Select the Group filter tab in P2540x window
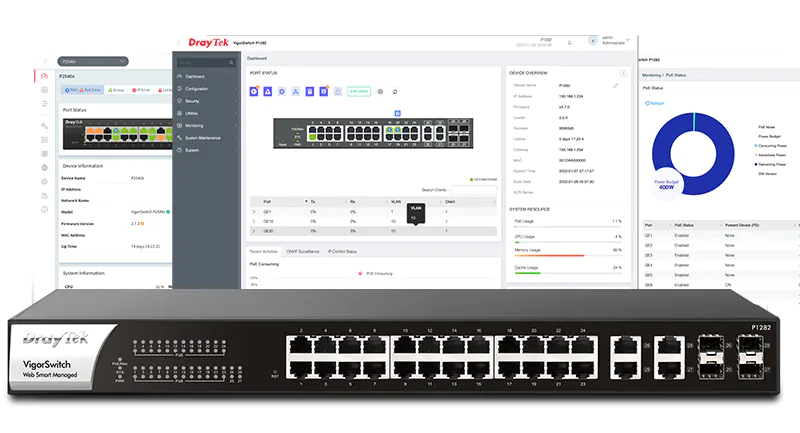This screenshot has width=800, height=433. point(116,90)
